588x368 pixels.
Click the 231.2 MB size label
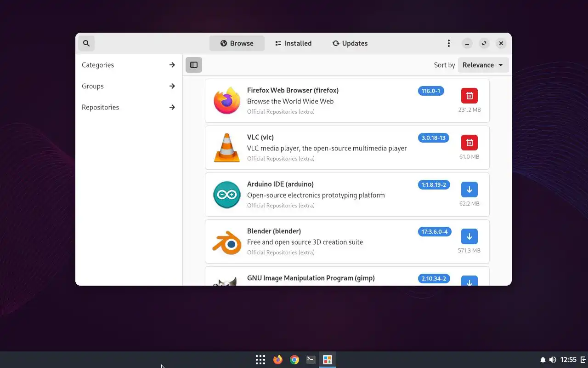click(469, 110)
